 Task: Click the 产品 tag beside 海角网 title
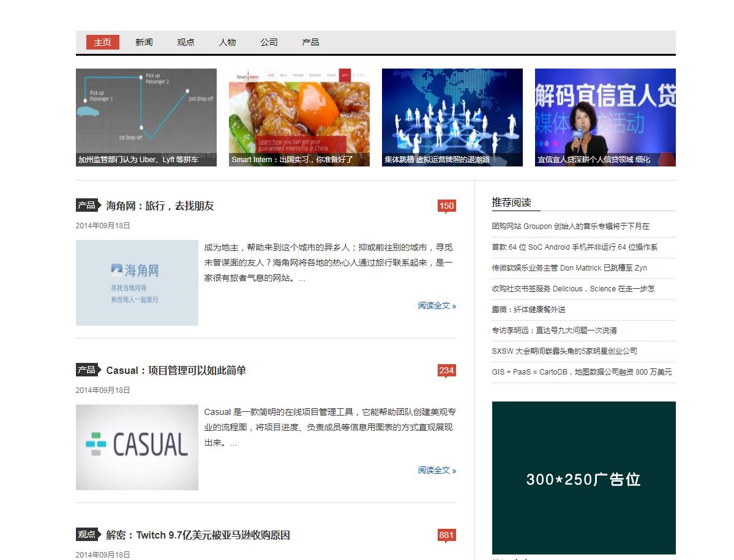point(87,206)
